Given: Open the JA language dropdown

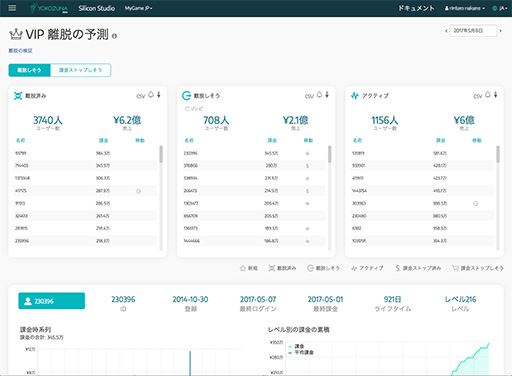Looking at the screenshot, I should coord(500,8).
